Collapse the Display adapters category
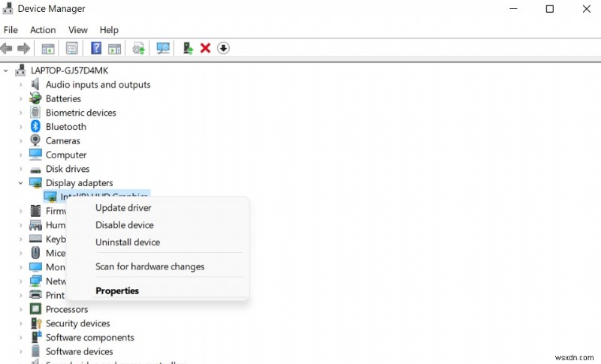This screenshot has width=601, height=364. click(20, 183)
